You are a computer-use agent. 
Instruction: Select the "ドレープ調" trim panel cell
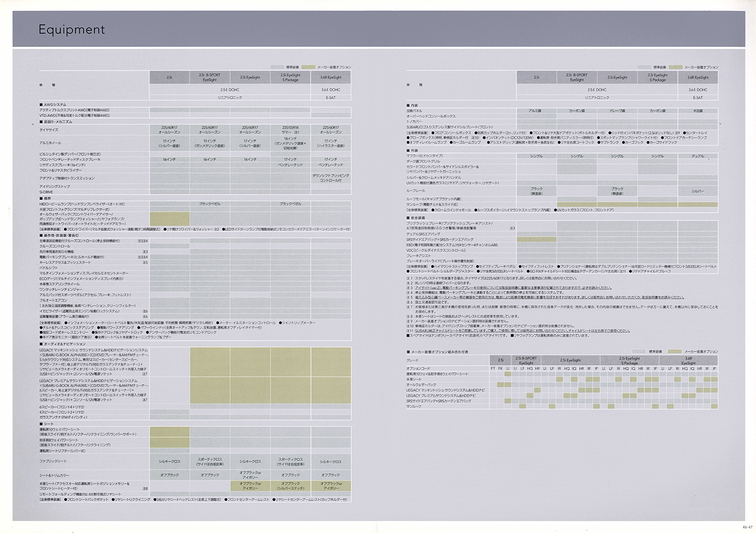617,111
